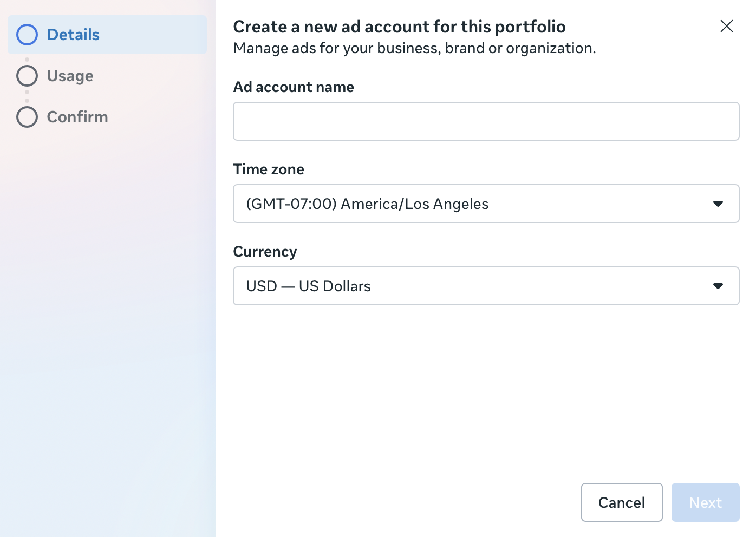Image resolution: width=756 pixels, height=537 pixels.
Task: Go to the Usage step label
Action: click(x=70, y=76)
